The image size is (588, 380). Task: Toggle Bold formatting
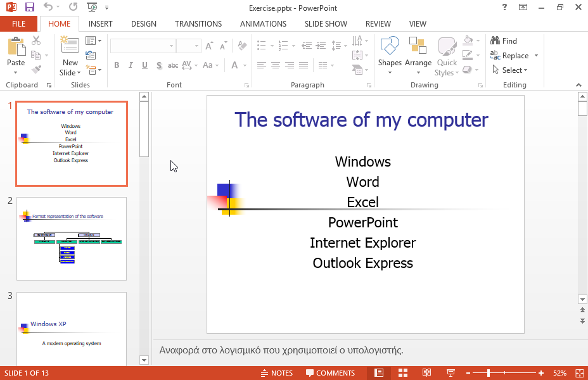tap(117, 65)
